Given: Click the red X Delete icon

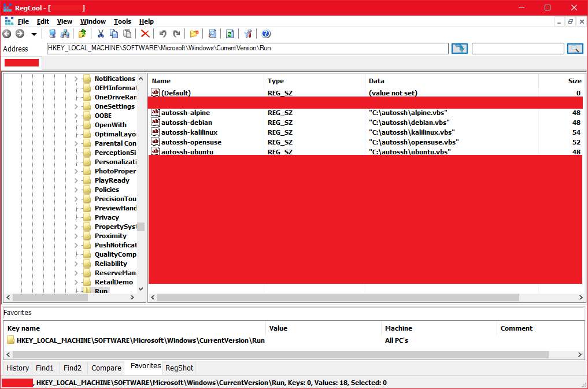Looking at the screenshot, I should (145, 34).
